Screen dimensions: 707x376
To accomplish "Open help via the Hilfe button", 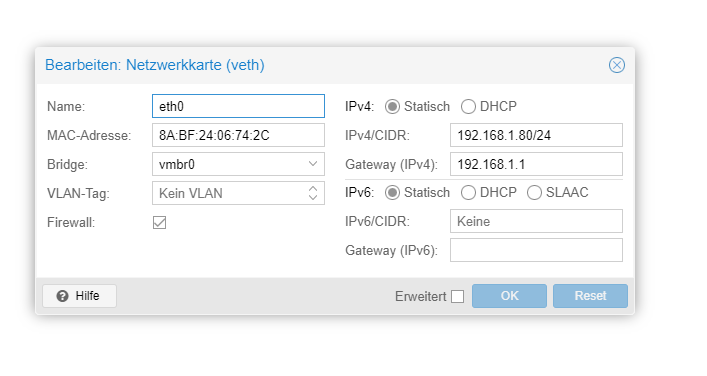I will pyautogui.click(x=79, y=296).
